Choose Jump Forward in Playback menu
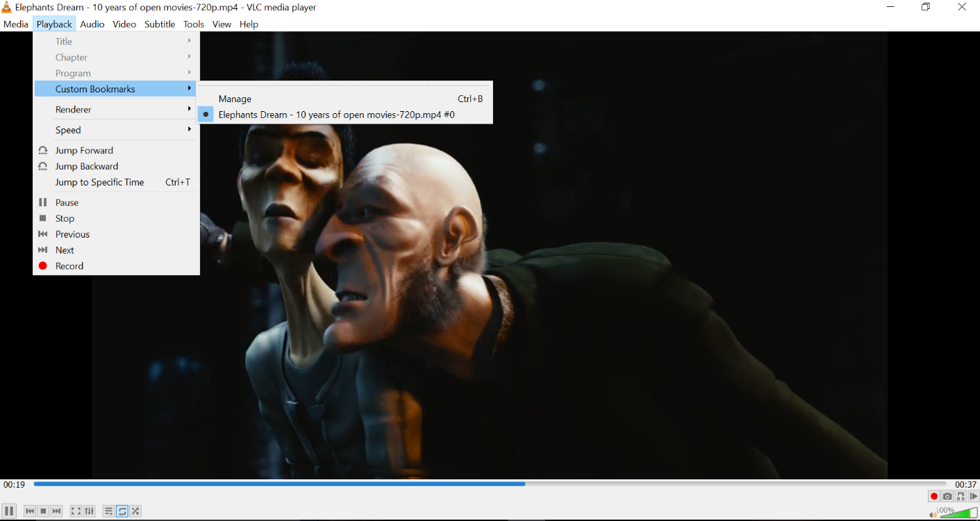This screenshot has height=521, width=980. tap(117, 150)
